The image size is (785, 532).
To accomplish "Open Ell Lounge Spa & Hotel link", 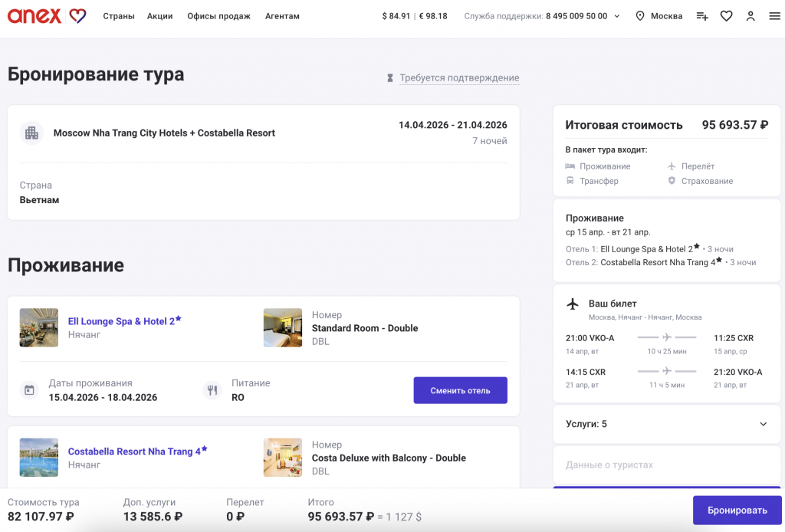I will click(121, 322).
